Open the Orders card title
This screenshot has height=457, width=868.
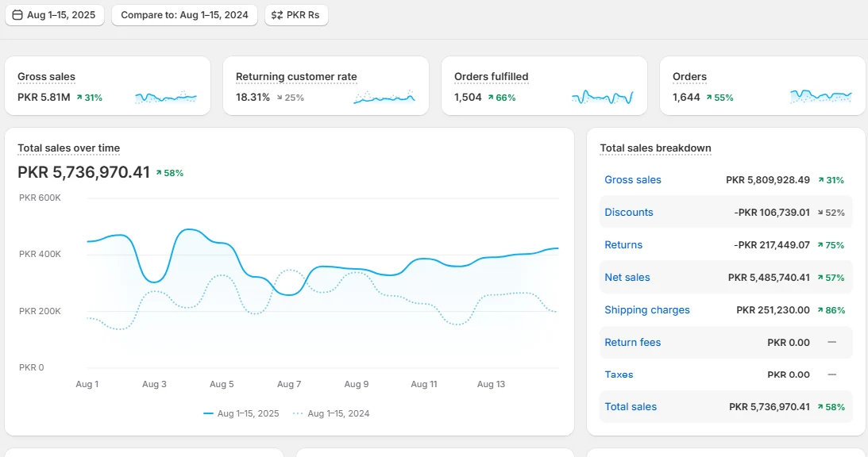[689, 77]
